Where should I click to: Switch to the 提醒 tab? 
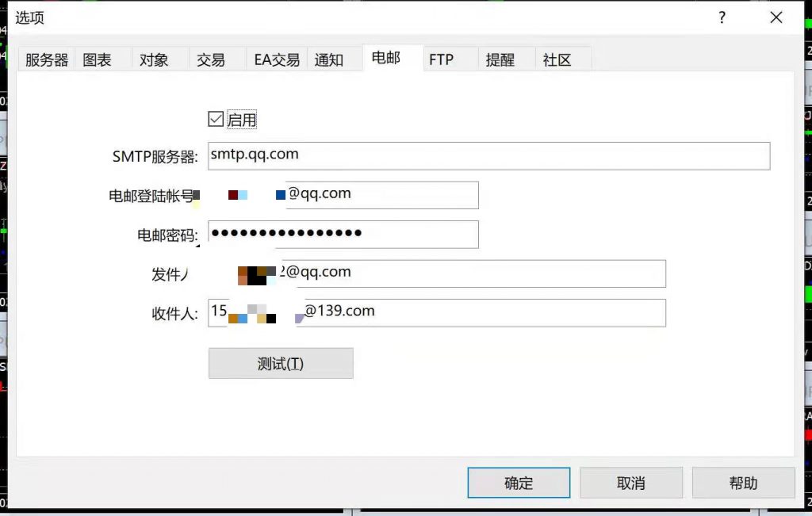pyautogui.click(x=500, y=59)
